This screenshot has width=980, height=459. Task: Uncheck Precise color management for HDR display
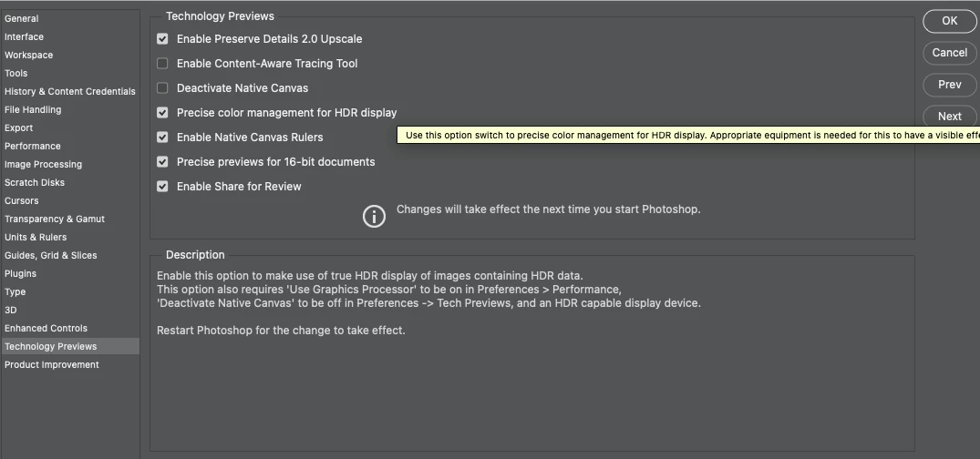pos(162,113)
